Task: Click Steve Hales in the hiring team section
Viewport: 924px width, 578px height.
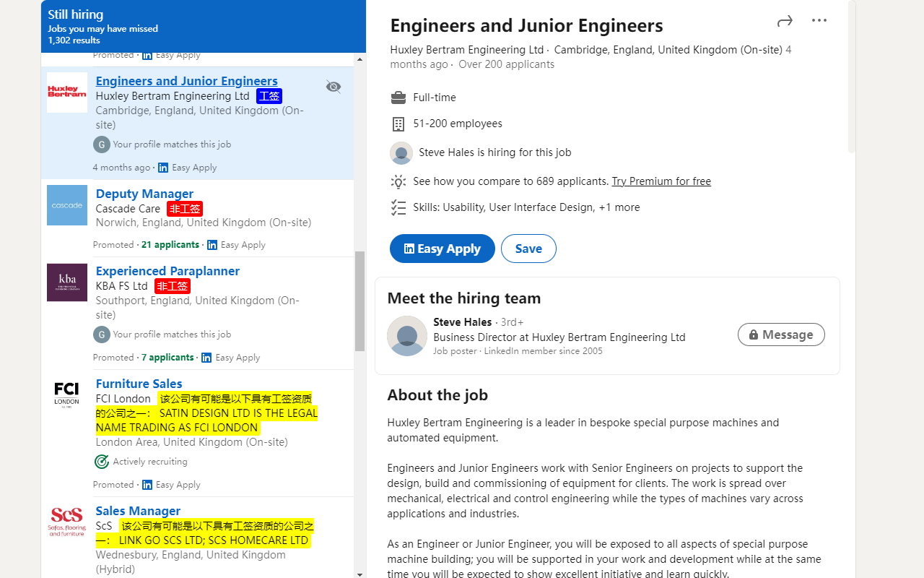Action: [x=462, y=322]
